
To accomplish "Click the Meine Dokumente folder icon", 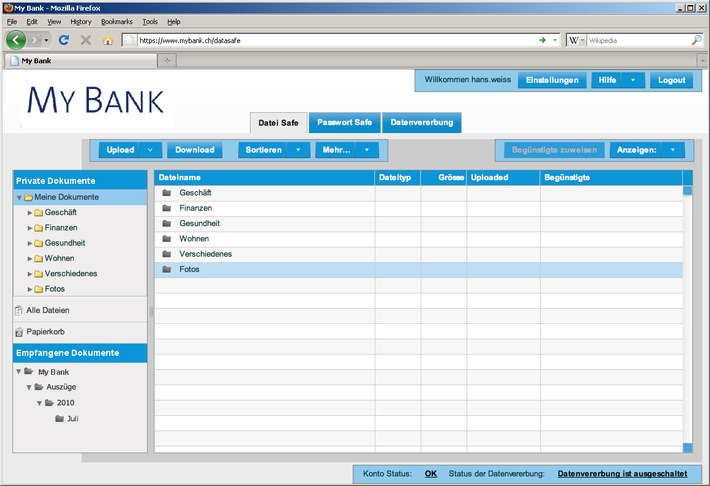I will 29,197.
